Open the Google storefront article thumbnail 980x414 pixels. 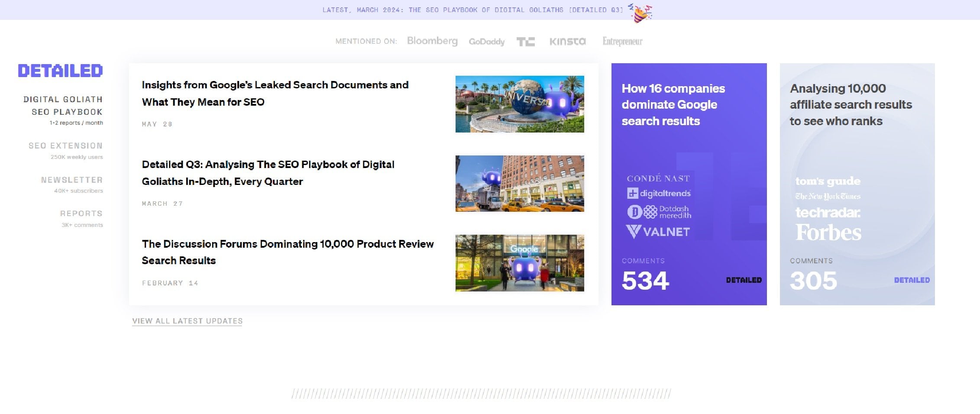(x=520, y=263)
